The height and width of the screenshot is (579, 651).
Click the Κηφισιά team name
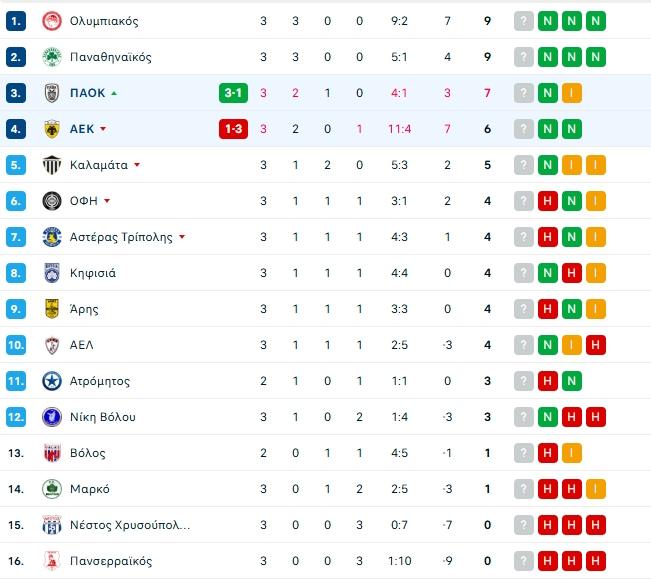point(93,273)
